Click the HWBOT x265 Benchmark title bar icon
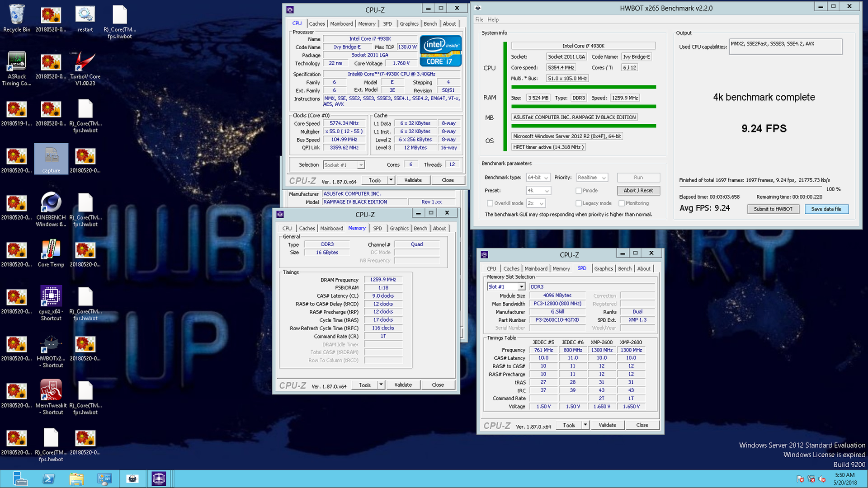The image size is (868, 488). (478, 8)
